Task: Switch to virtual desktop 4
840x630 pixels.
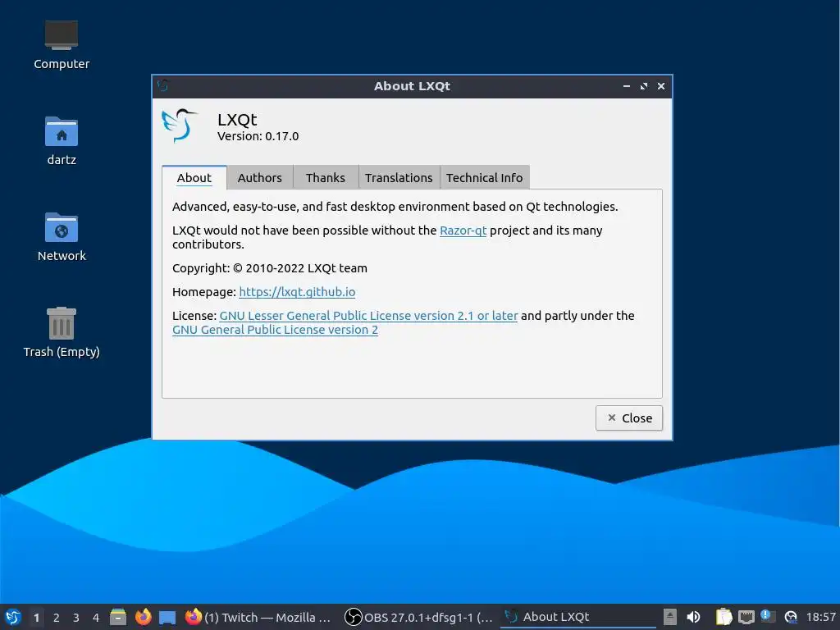Action: pos(96,618)
